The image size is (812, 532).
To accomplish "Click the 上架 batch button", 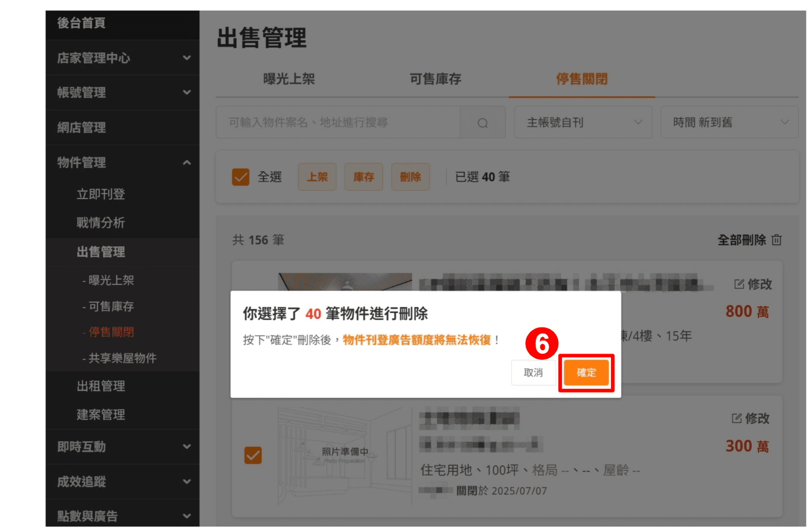I will pyautogui.click(x=317, y=177).
